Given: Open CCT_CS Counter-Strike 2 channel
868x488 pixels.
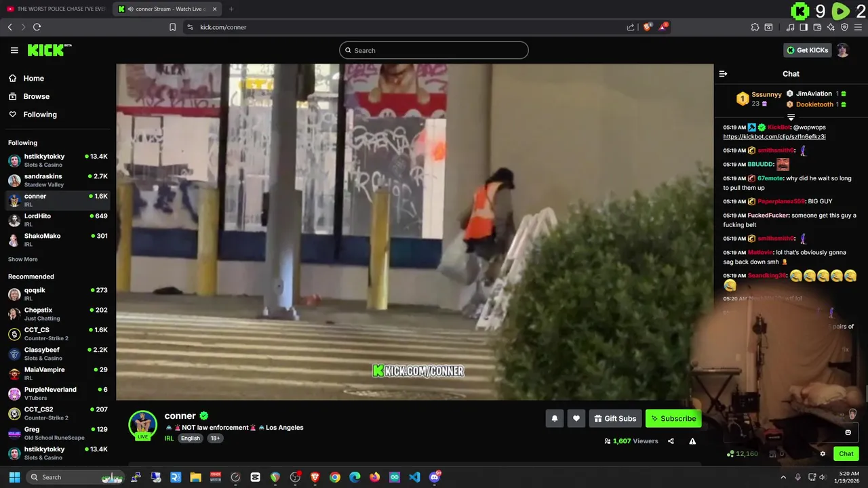Looking at the screenshot, I should (58, 333).
